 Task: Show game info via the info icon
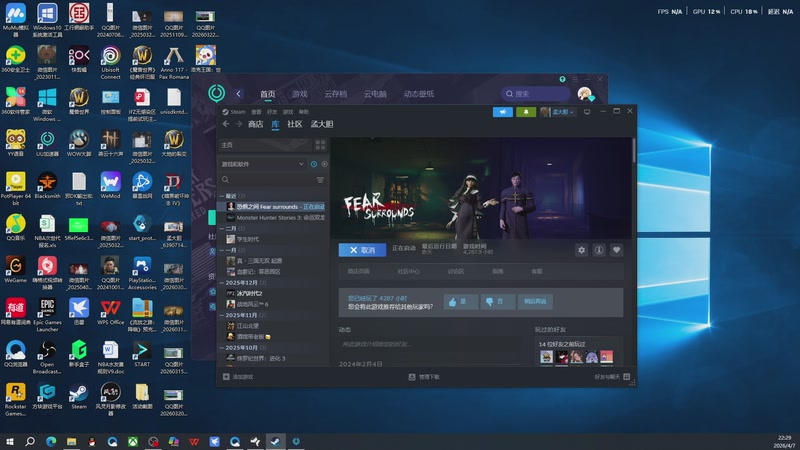click(x=599, y=250)
